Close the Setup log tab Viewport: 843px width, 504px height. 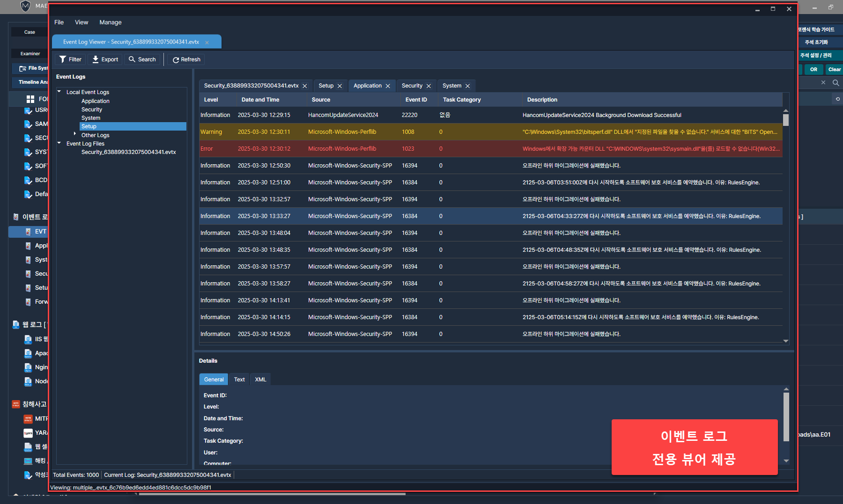340,86
